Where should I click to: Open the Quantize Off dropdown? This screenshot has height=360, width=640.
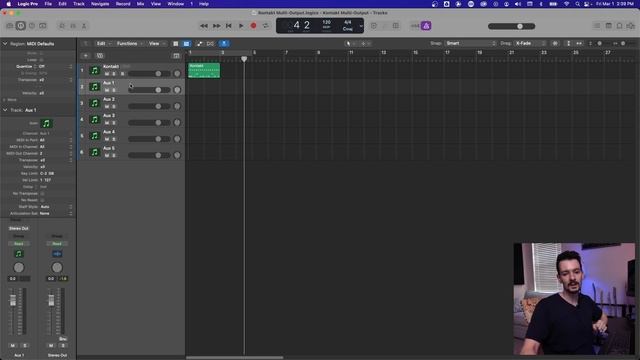55,67
